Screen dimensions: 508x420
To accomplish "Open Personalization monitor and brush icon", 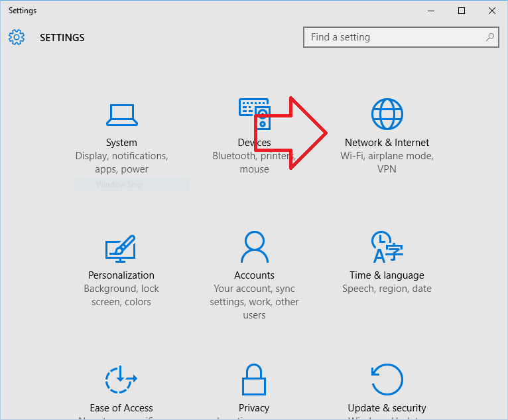I will coord(121,249).
